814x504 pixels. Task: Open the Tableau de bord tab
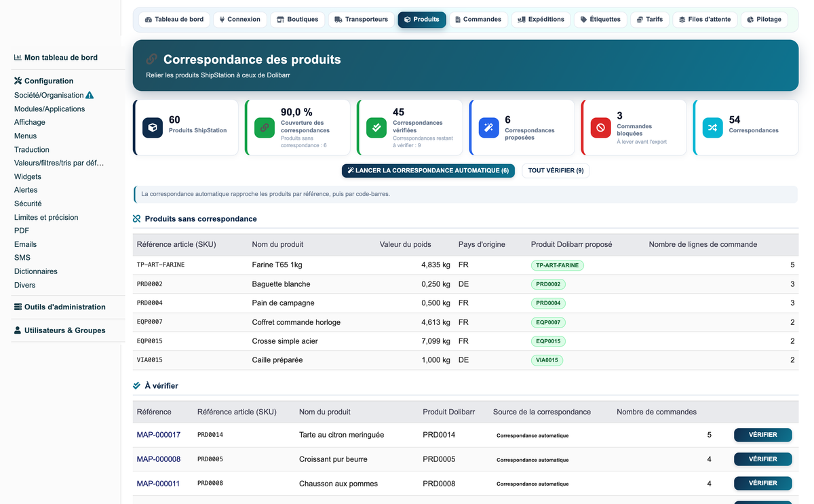pyautogui.click(x=174, y=20)
